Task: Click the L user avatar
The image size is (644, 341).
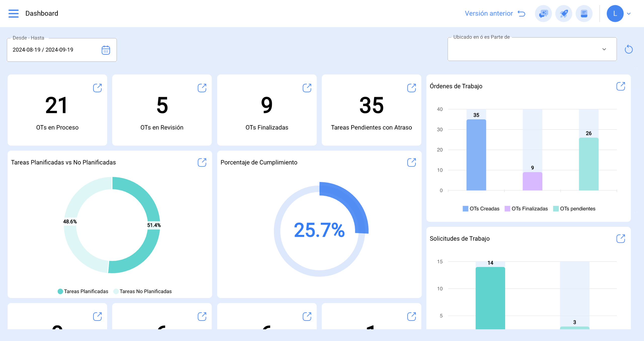Action: point(615,14)
